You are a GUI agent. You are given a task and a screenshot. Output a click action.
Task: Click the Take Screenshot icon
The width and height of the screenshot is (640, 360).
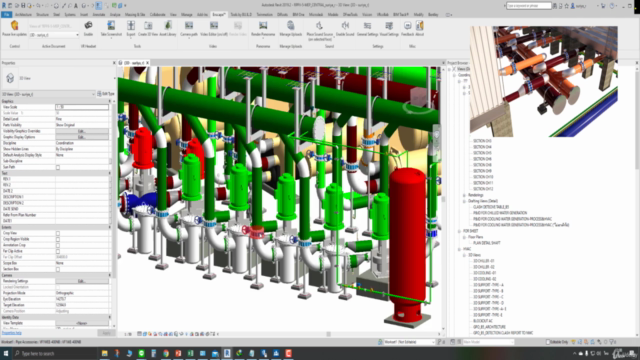[x=111, y=26]
